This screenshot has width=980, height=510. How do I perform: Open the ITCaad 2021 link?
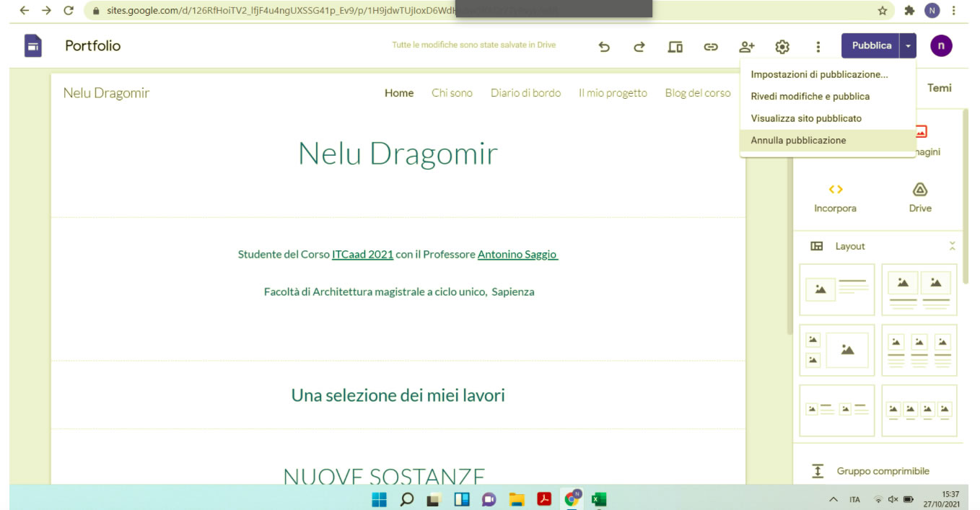(362, 254)
